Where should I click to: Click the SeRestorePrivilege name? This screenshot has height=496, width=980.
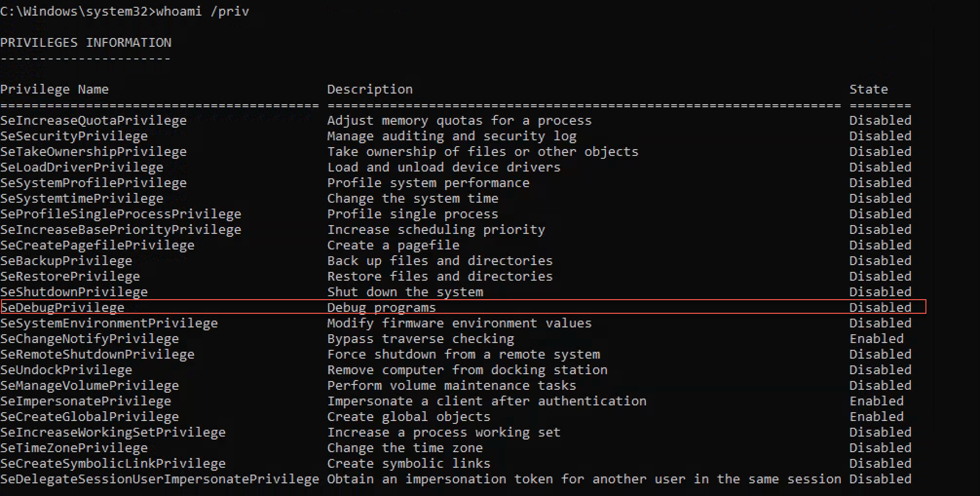click(x=70, y=277)
